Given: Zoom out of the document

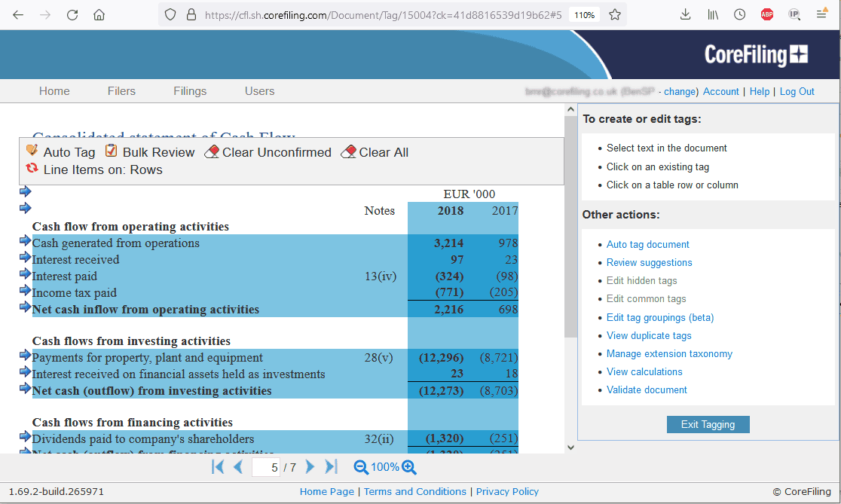Looking at the screenshot, I should point(362,467).
